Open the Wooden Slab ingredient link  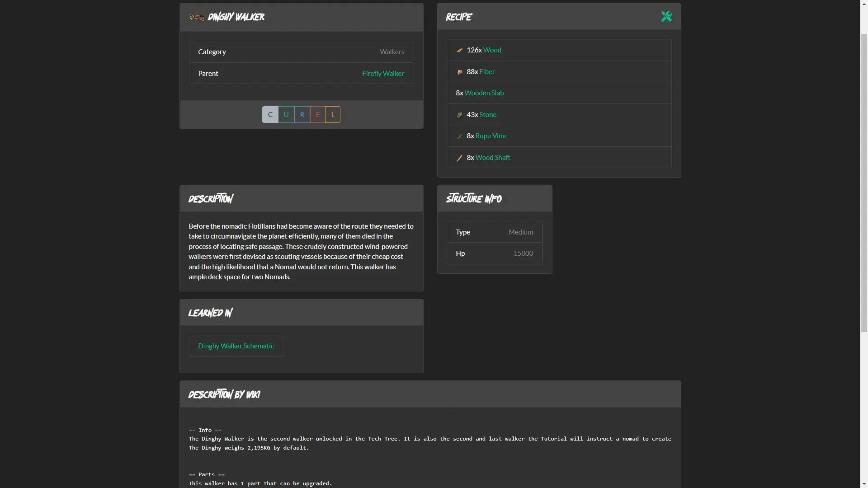[484, 93]
